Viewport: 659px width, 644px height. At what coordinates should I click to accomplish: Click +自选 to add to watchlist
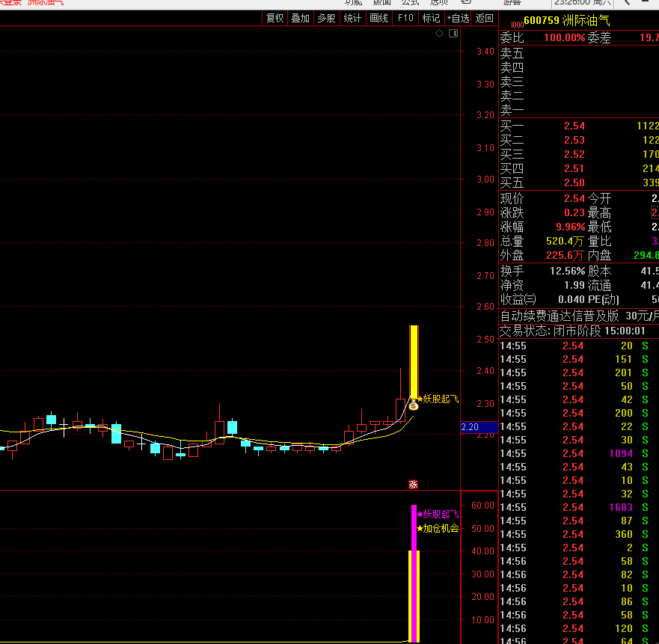pos(458,19)
